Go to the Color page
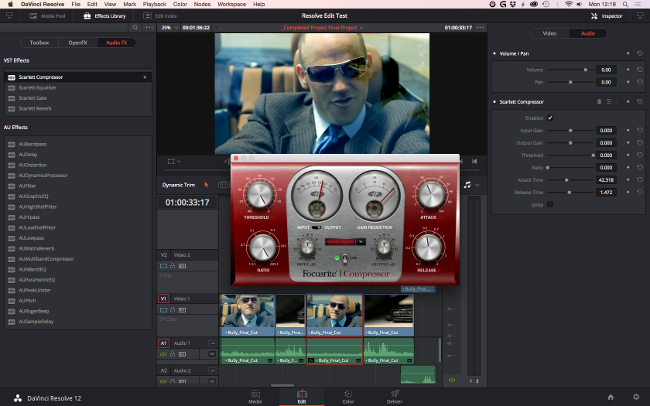Screen dimensions: 650x406 coord(348,397)
